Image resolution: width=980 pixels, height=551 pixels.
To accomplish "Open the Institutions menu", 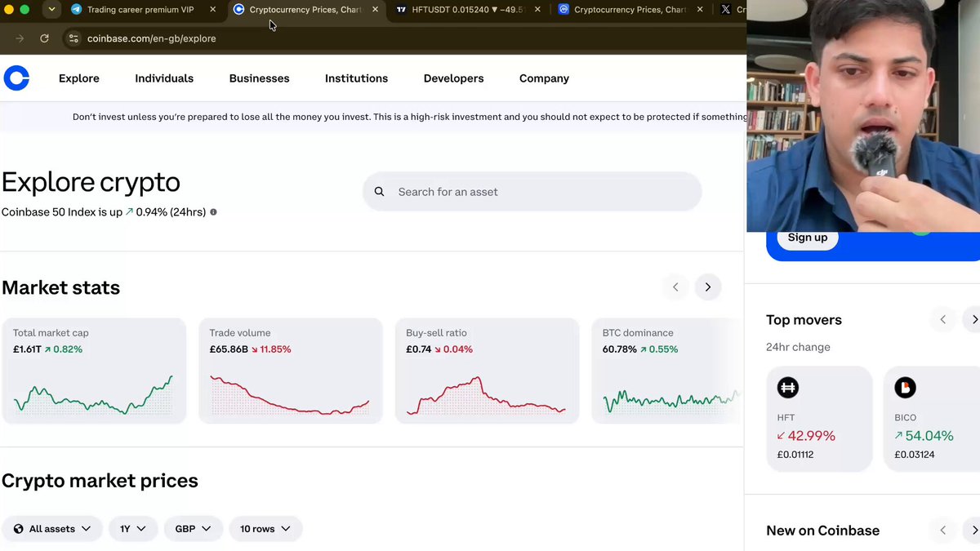I will (357, 78).
